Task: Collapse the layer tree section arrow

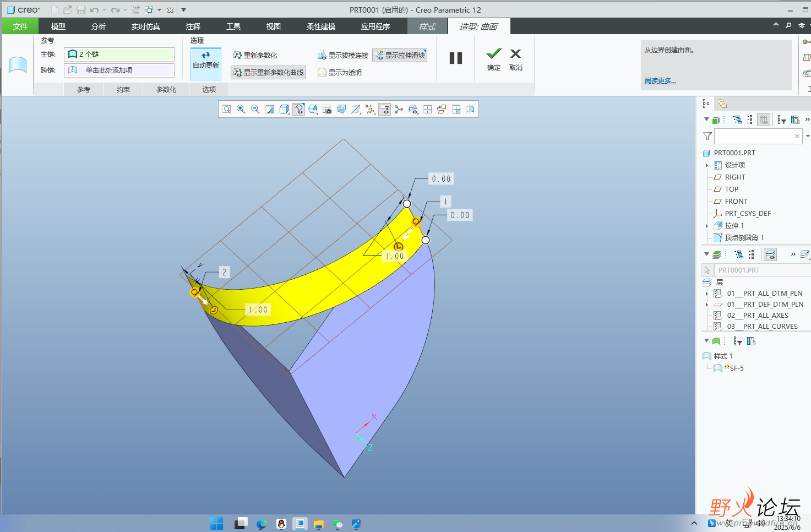Action: [x=706, y=254]
